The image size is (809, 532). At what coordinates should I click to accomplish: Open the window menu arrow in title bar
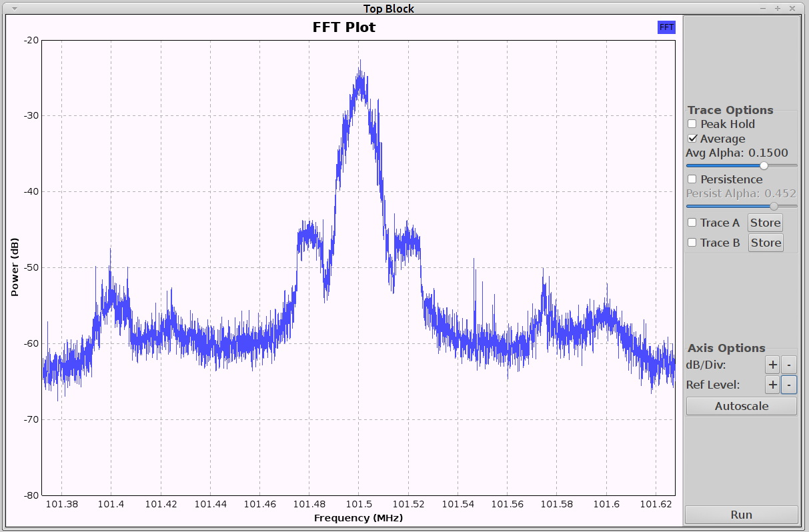(15, 8)
